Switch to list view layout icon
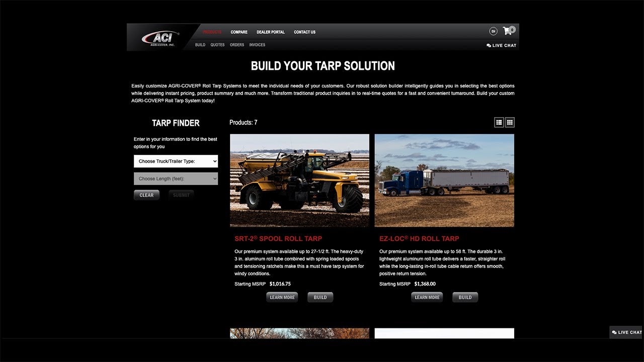This screenshot has height=362, width=644. point(499,122)
